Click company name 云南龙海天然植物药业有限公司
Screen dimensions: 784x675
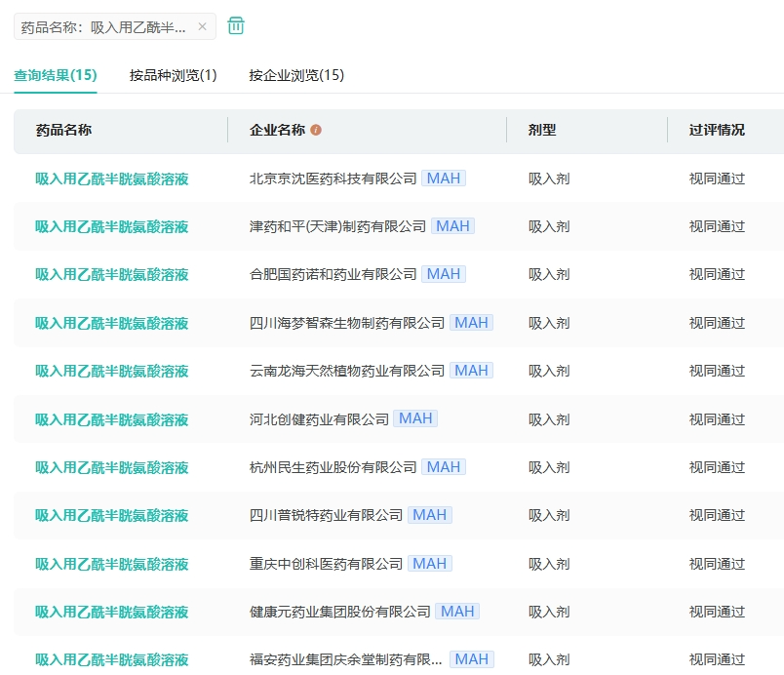tap(347, 371)
